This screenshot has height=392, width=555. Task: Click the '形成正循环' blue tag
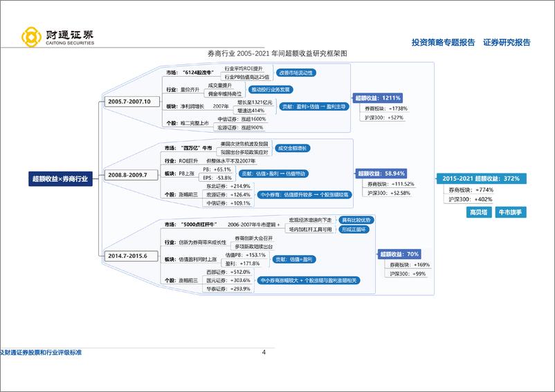click(354, 229)
